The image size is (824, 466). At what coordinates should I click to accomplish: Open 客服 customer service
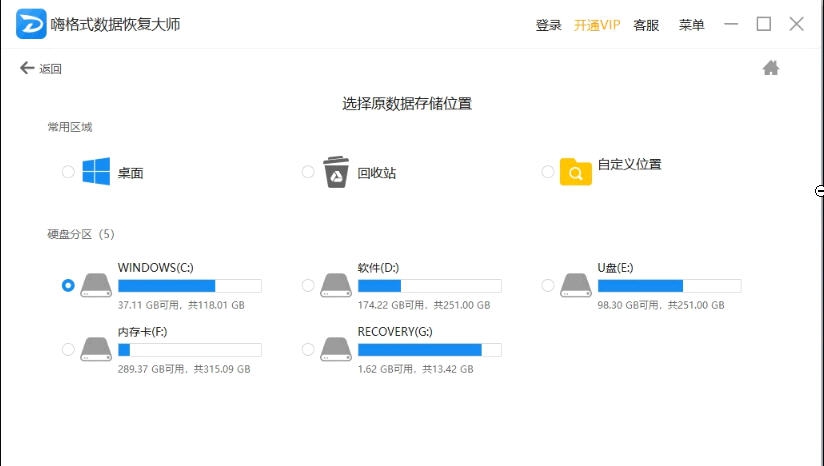pyautogui.click(x=646, y=25)
